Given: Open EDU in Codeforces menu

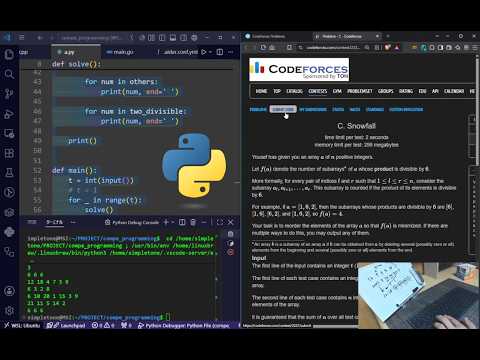Looking at the screenshot, I should pyautogui.click(x=422, y=91).
